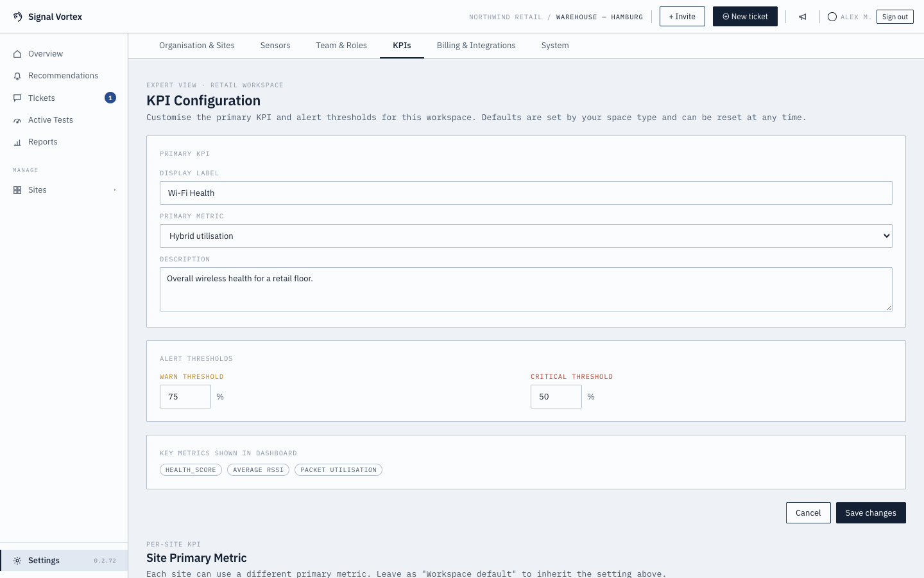Image resolution: width=924 pixels, height=578 pixels.
Task: Open Overview via its home icon
Action: coord(17,54)
